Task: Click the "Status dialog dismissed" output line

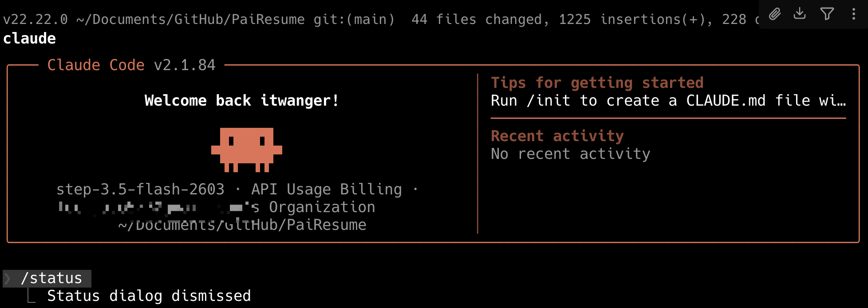Action: [x=149, y=296]
